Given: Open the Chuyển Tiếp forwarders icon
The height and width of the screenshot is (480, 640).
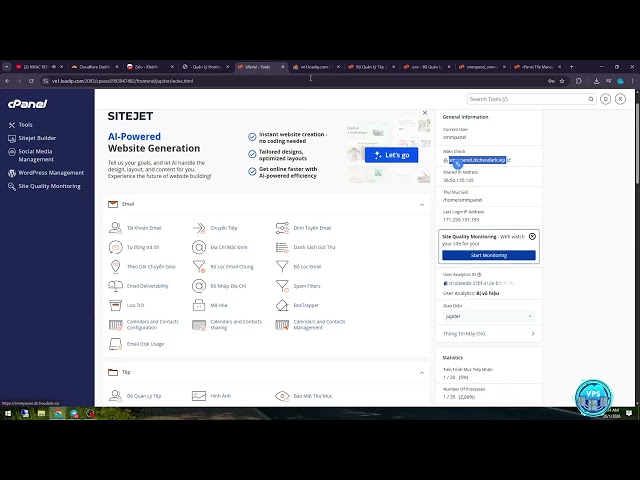Looking at the screenshot, I should click(199, 228).
